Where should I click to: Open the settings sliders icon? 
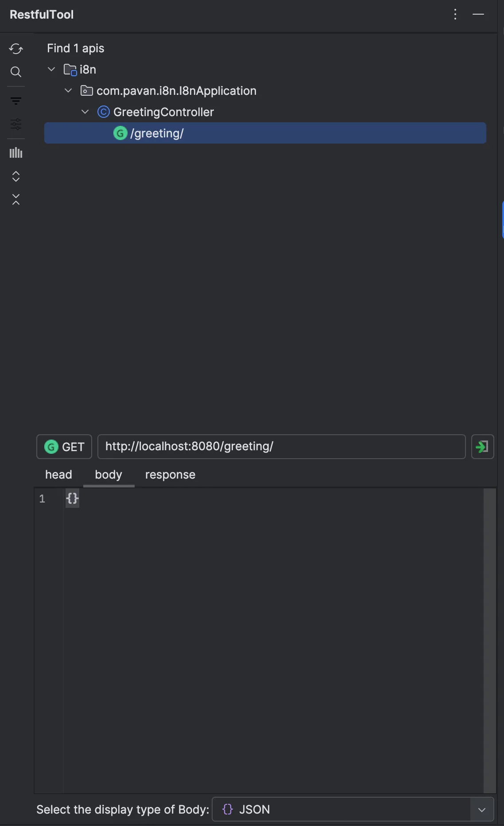click(16, 125)
